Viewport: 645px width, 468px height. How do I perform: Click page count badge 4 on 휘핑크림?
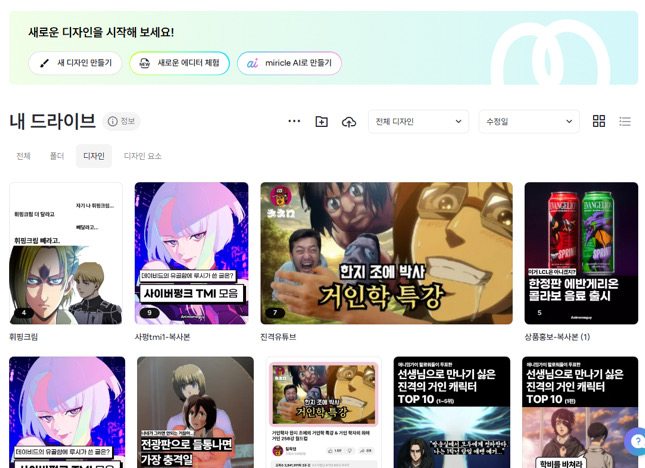click(x=24, y=313)
